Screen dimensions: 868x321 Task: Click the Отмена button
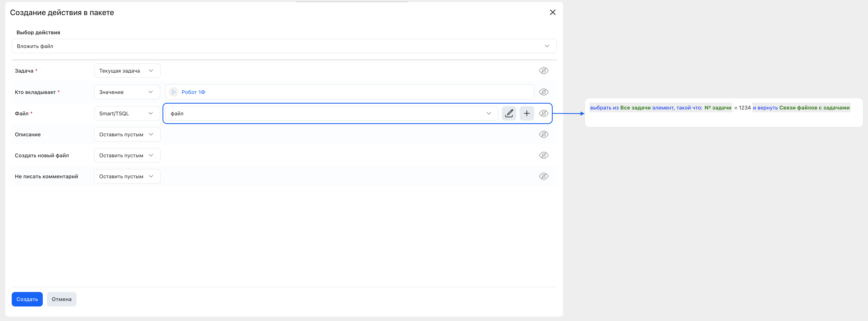(61, 299)
